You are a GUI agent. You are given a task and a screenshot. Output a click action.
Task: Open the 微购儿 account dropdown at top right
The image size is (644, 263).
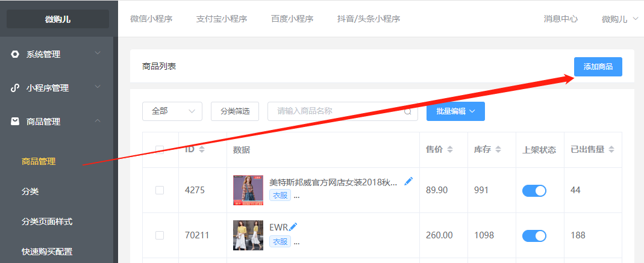tap(620, 19)
